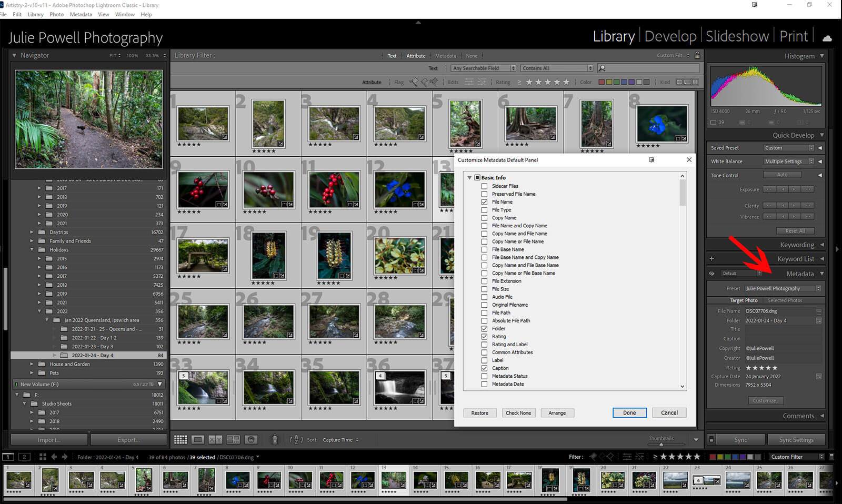Screen dimensions: 842x504
Task: Enable the Sidecar Files checkbox
Action: [484, 186]
